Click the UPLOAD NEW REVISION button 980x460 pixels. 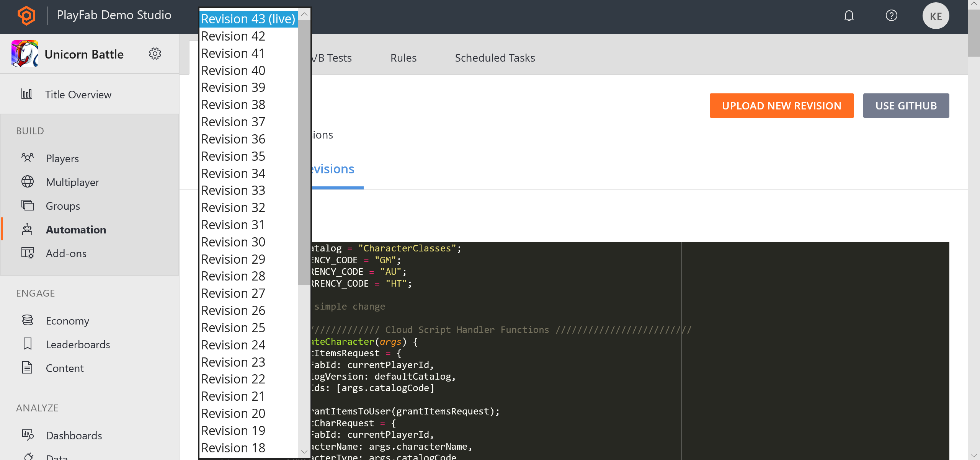[781, 106]
